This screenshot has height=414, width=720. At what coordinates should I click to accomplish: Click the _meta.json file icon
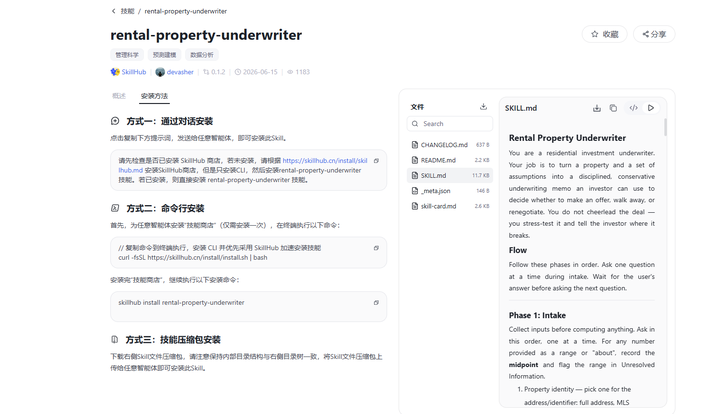click(x=415, y=190)
